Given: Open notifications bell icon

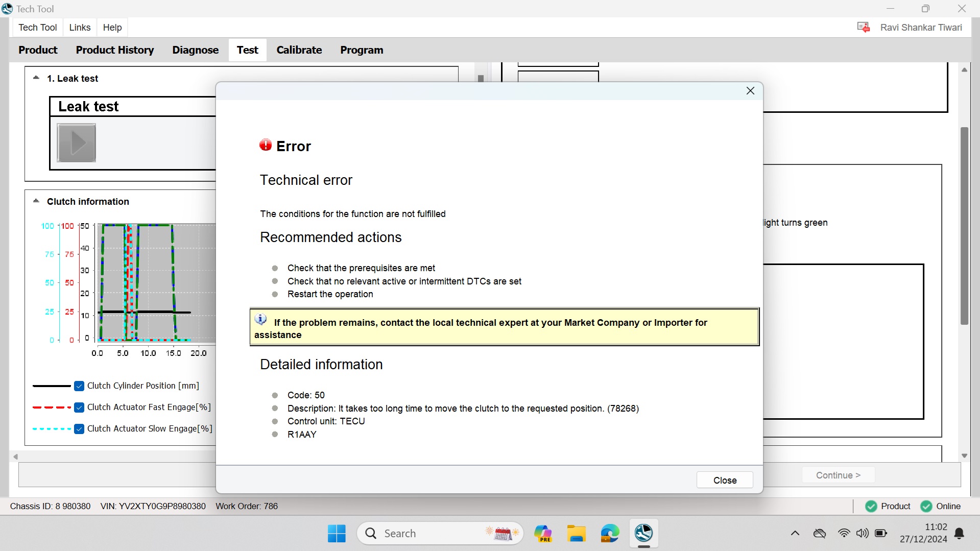Looking at the screenshot, I should pos(960,534).
